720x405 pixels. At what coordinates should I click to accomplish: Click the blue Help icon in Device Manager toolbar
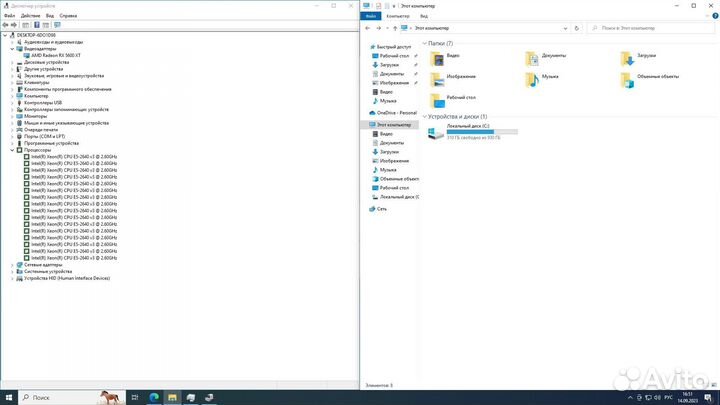tap(37, 25)
